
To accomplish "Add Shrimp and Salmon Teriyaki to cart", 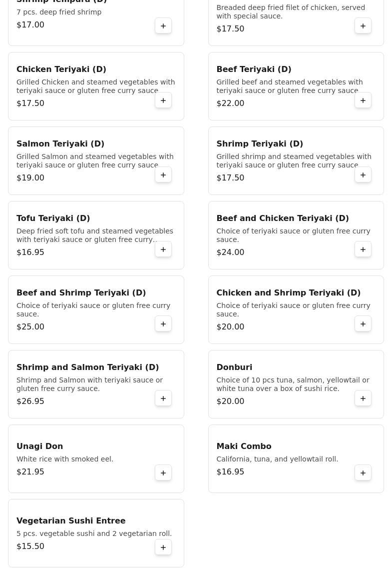I will point(163,398).
